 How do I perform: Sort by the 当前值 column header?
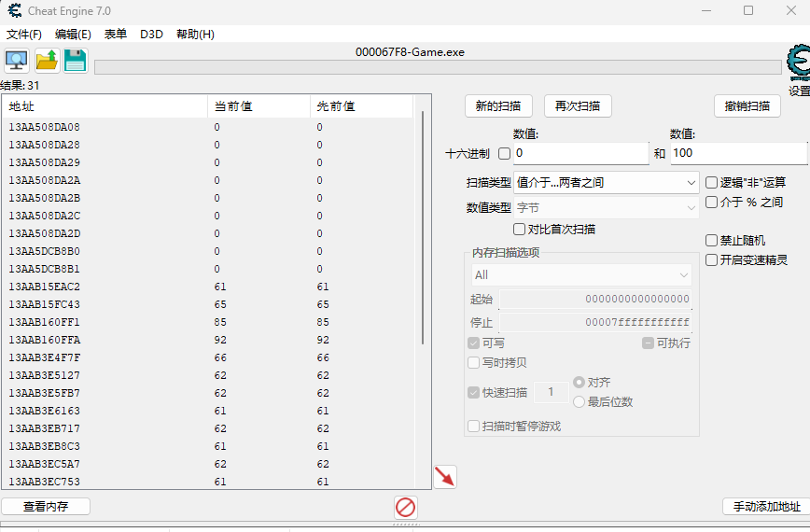(x=258, y=106)
